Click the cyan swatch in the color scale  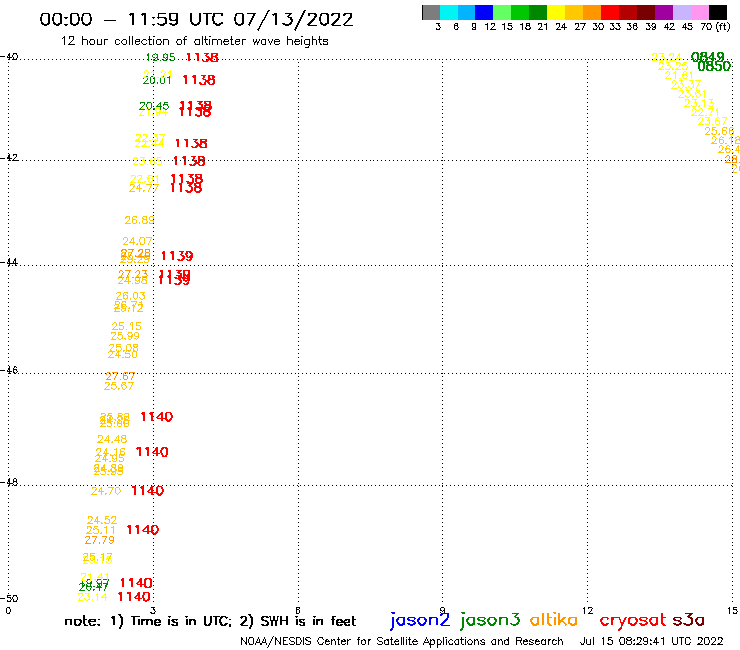pos(448,12)
